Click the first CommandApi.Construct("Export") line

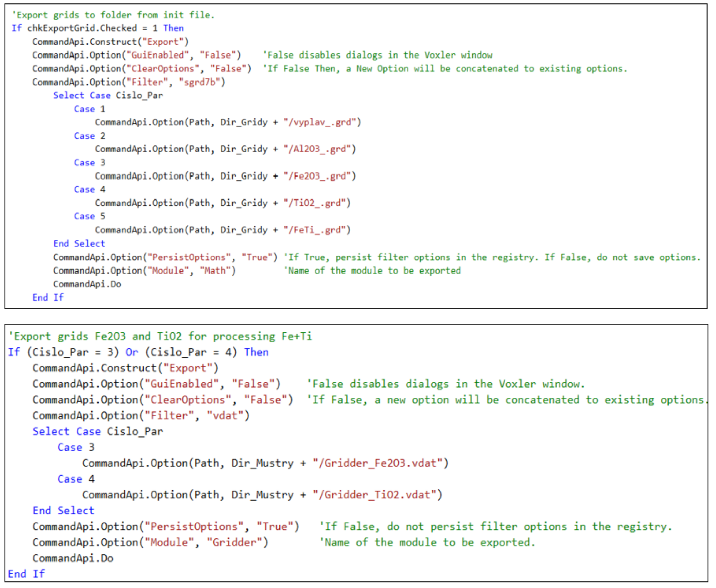click(110, 42)
